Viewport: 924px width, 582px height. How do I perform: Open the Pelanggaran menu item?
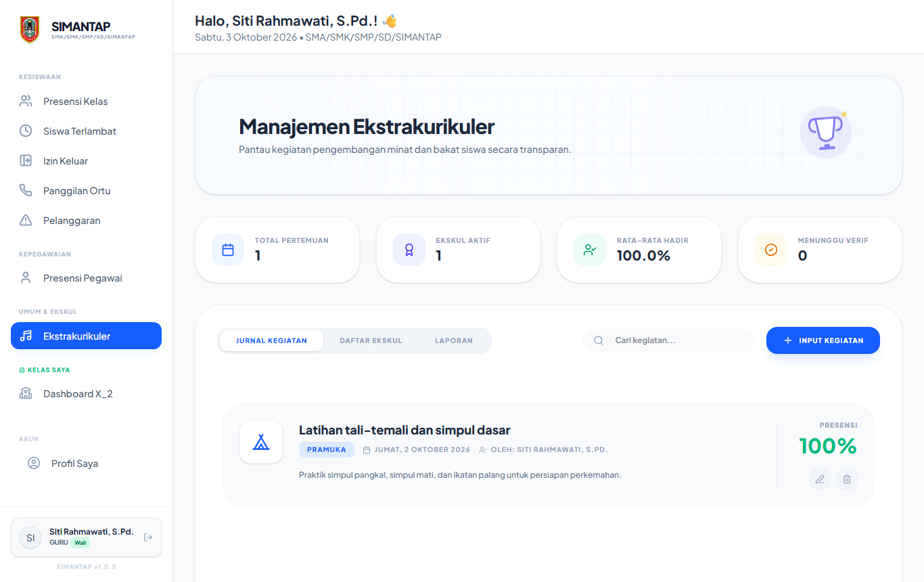86,221
